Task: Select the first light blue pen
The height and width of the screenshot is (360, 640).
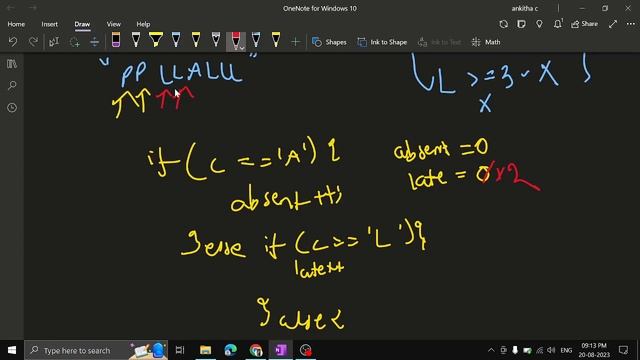Action: [x=176, y=40]
